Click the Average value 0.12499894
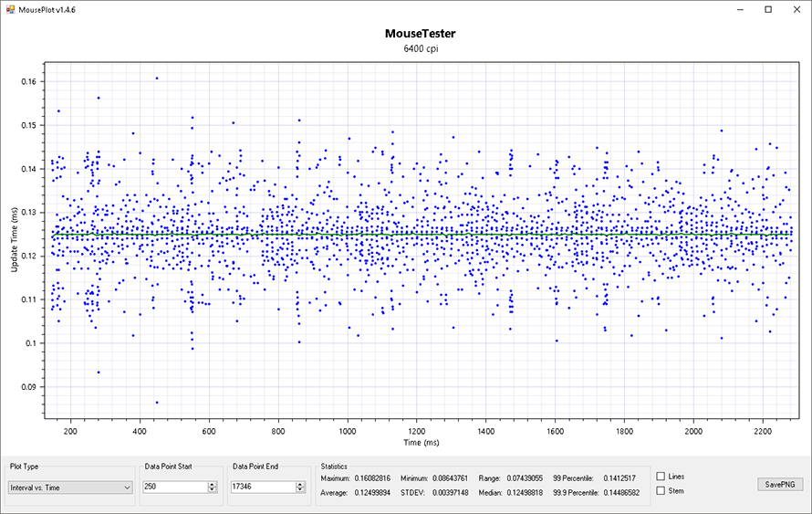 pyautogui.click(x=372, y=493)
